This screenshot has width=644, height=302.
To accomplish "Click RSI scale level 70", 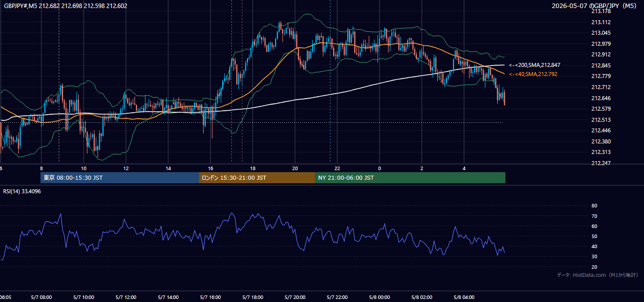I will coord(594,216).
